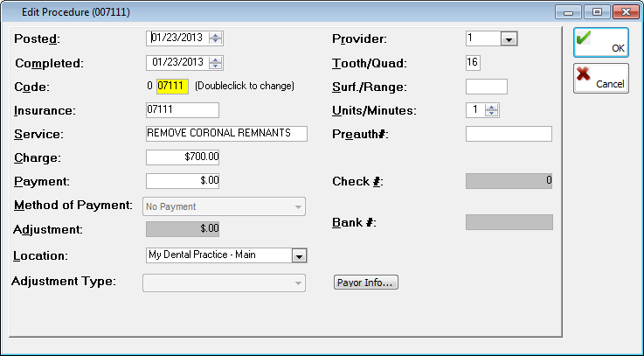This screenshot has width=644, height=356.
Task: Adjust the Completed date spinner
Action: pyautogui.click(x=216, y=63)
